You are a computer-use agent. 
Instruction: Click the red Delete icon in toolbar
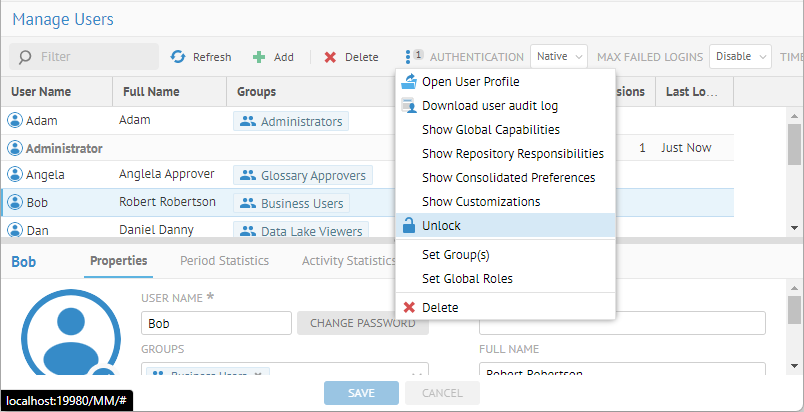point(330,57)
